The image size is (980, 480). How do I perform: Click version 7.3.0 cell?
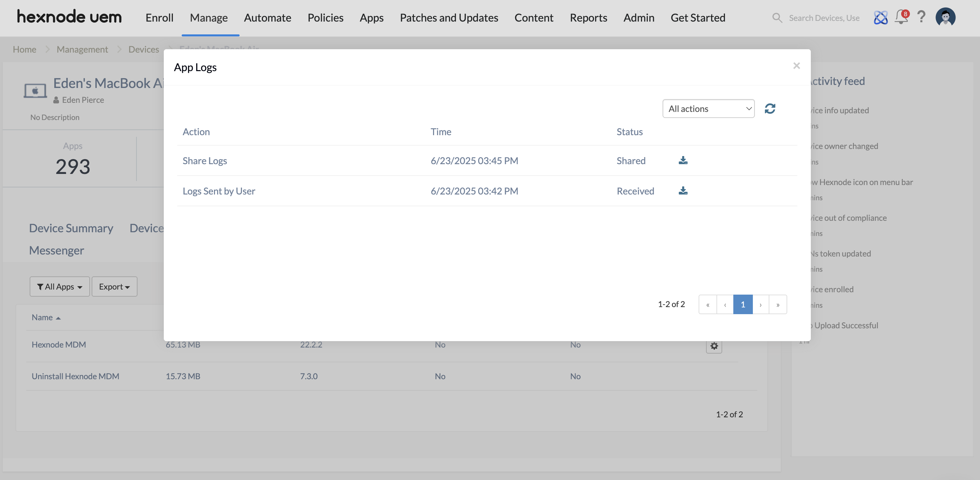coord(309,376)
